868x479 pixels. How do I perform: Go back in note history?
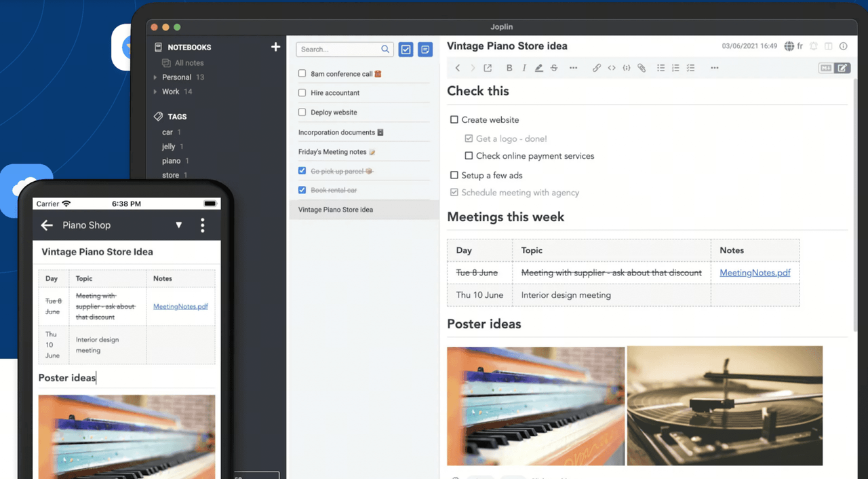458,68
